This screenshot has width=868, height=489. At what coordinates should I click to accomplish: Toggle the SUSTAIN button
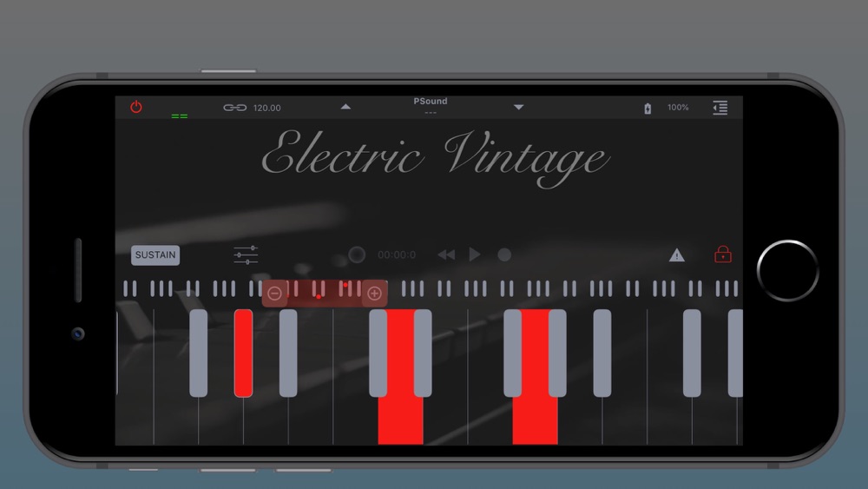coord(155,254)
